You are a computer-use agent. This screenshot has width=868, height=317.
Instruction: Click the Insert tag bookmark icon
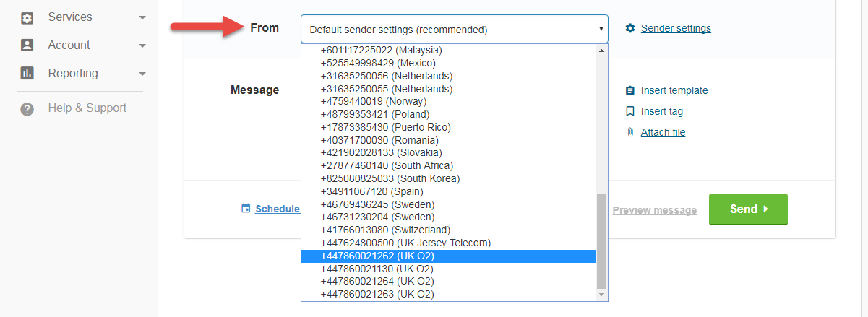point(630,111)
